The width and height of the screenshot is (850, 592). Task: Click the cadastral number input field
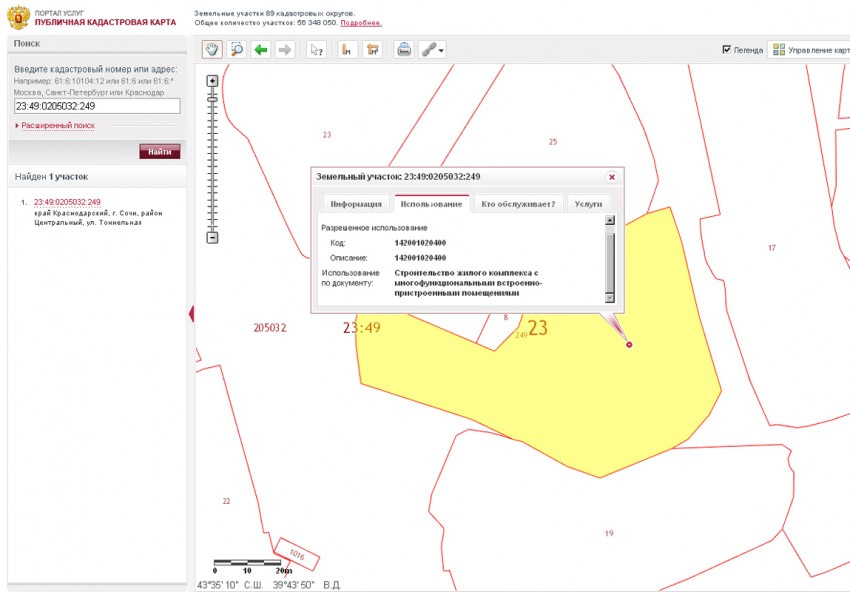[97, 105]
